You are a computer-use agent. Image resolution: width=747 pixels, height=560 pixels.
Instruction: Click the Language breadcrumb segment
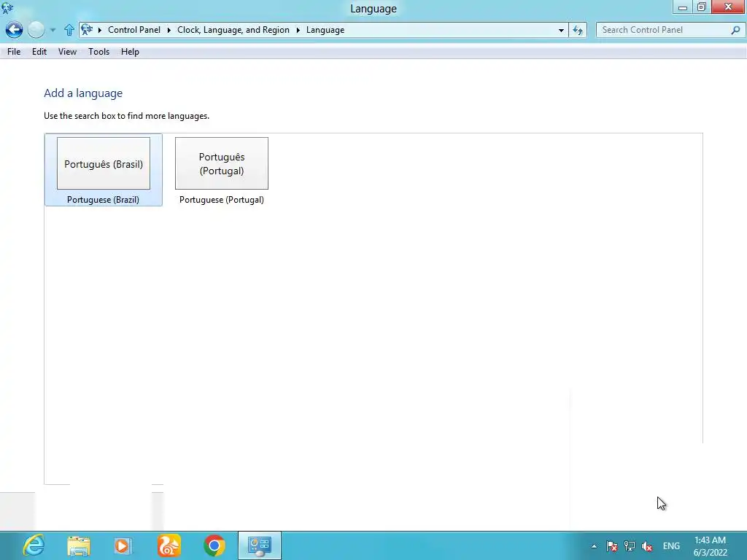point(325,30)
